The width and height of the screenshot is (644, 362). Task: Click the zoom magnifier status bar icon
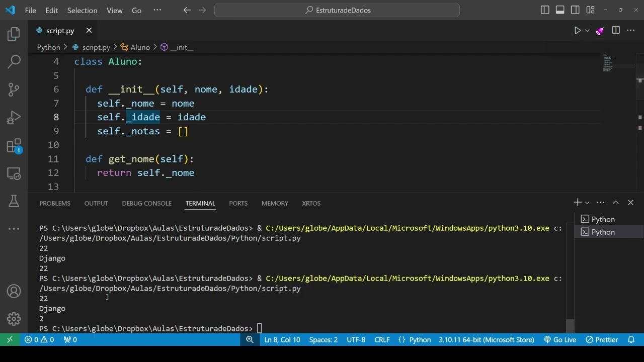(250, 340)
